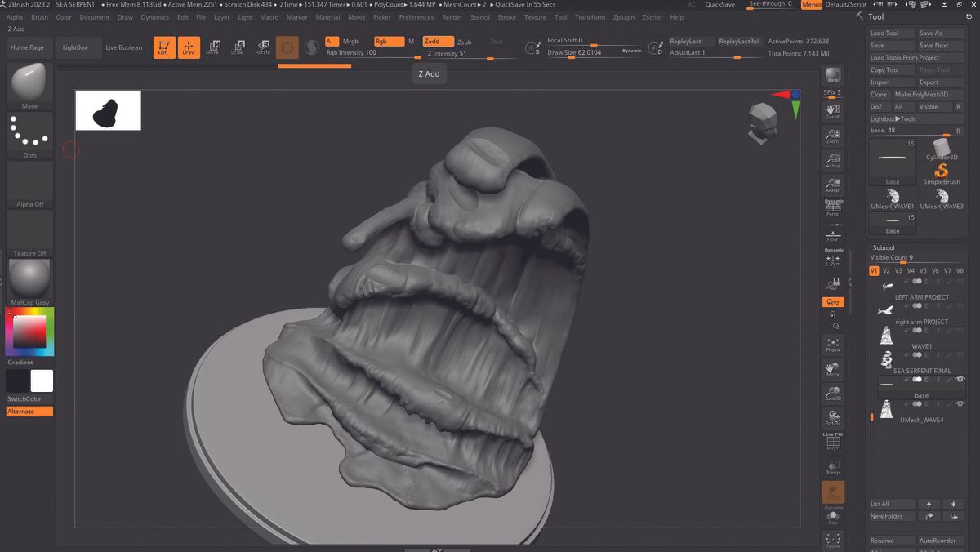The width and height of the screenshot is (980, 552).
Task: Open the Tool menu in the menu bar
Action: [560, 17]
